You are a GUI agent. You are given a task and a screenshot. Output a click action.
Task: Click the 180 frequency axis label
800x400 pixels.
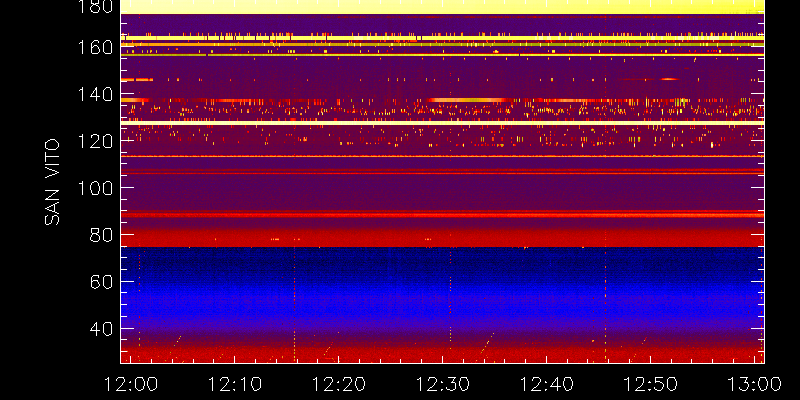click(95, 6)
